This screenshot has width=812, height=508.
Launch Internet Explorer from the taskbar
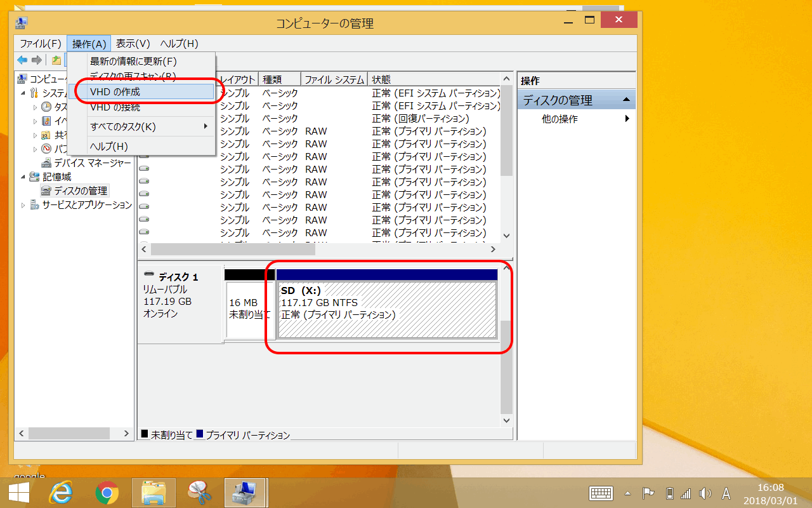(x=62, y=493)
